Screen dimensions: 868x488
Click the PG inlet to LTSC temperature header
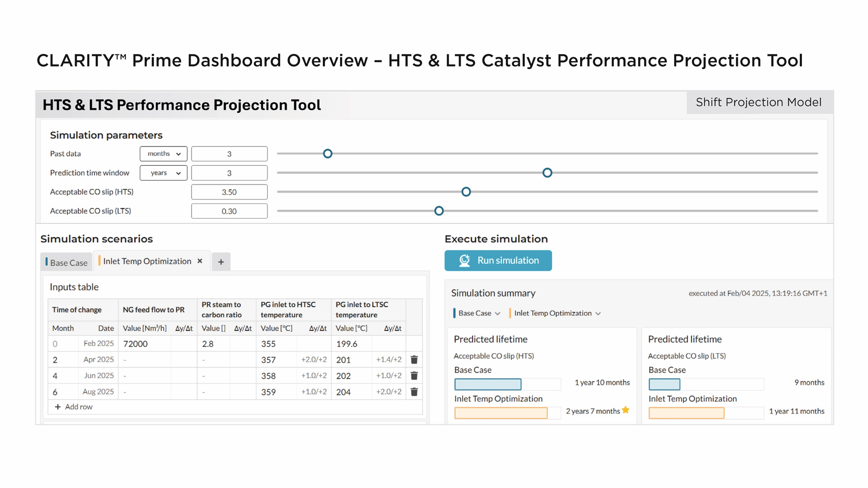tap(368, 310)
